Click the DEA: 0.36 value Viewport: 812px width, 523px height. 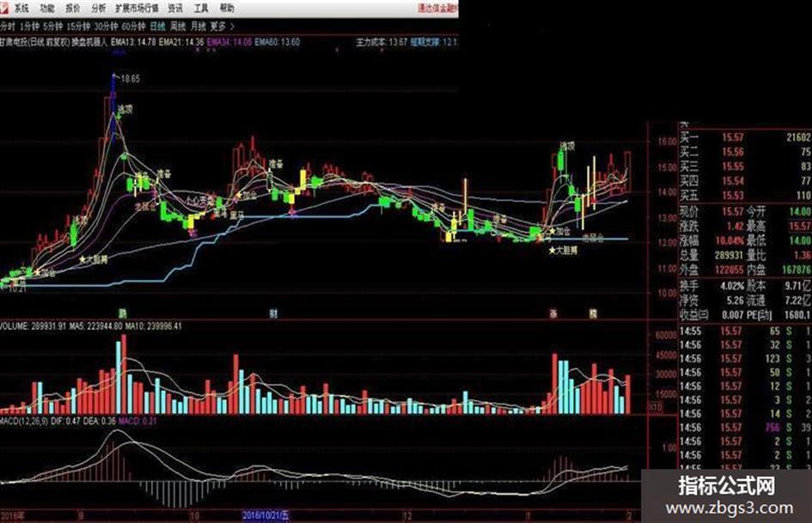[99, 422]
